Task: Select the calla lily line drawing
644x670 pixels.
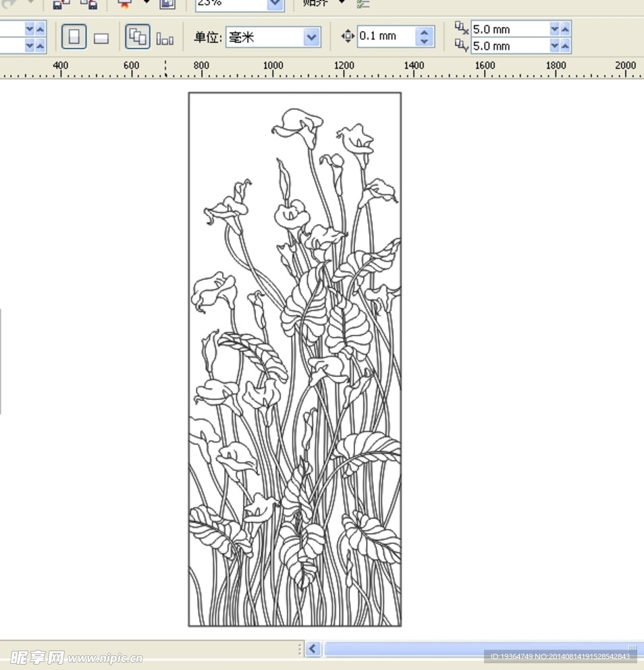Action: tap(294, 359)
